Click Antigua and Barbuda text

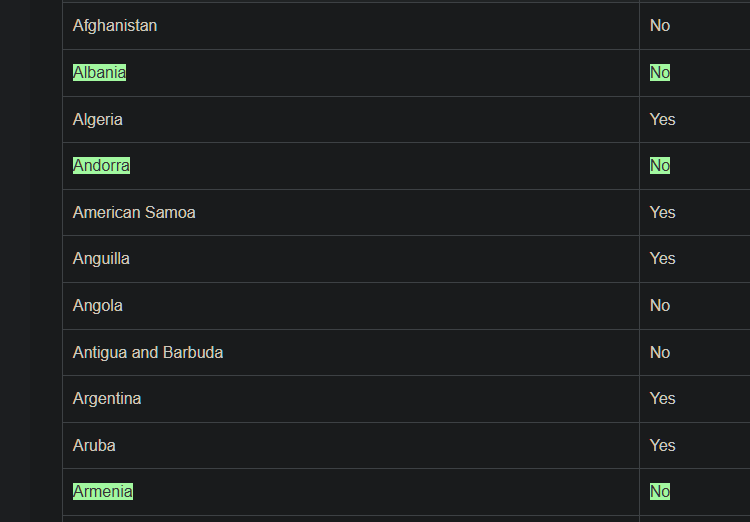pos(148,353)
